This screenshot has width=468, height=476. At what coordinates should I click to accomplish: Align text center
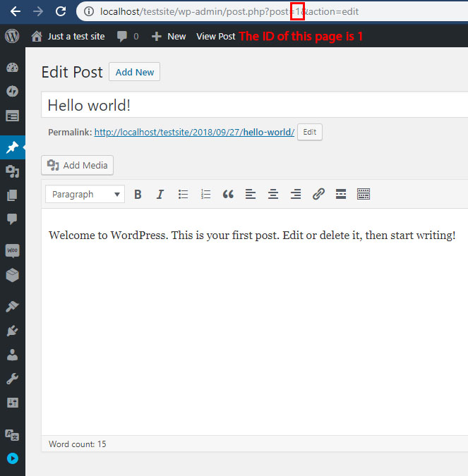tap(273, 194)
